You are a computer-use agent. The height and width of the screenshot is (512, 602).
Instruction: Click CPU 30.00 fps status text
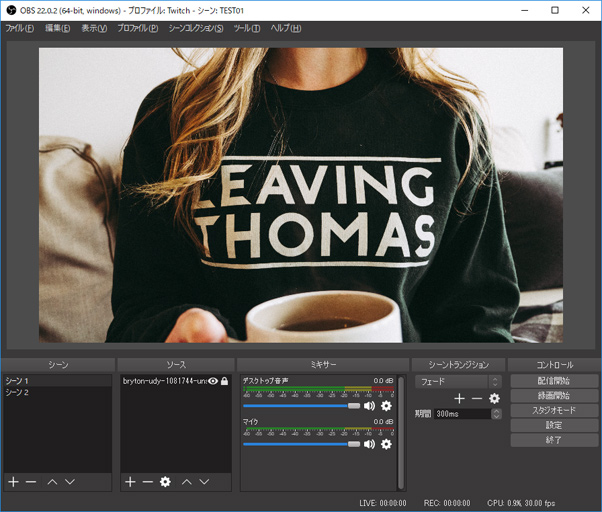(521, 503)
